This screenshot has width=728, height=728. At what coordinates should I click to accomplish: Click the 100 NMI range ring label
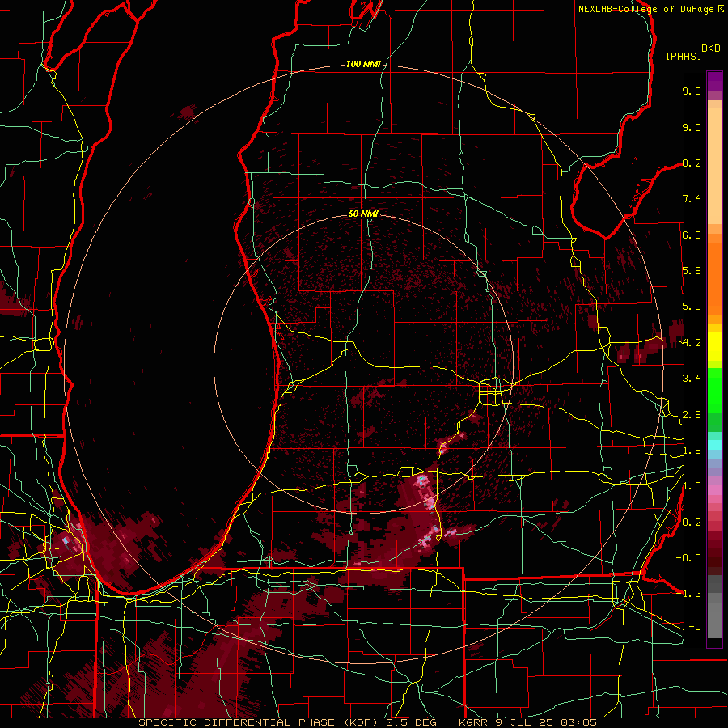click(363, 64)
